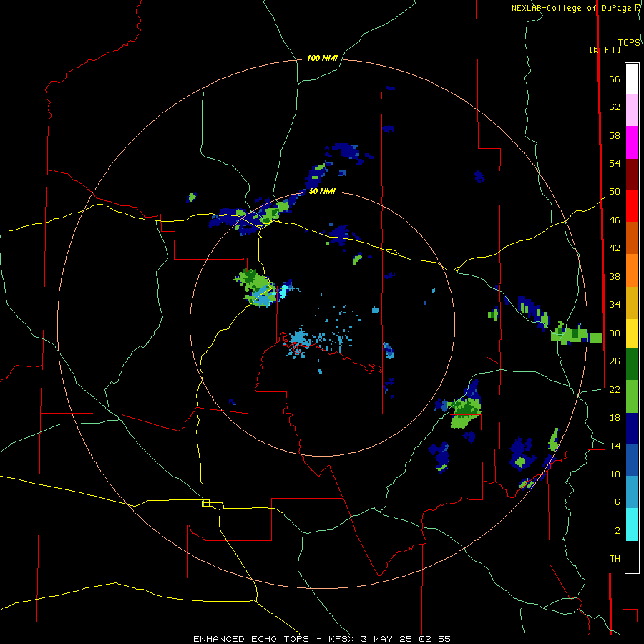Select the light green scale swatch

632,396
